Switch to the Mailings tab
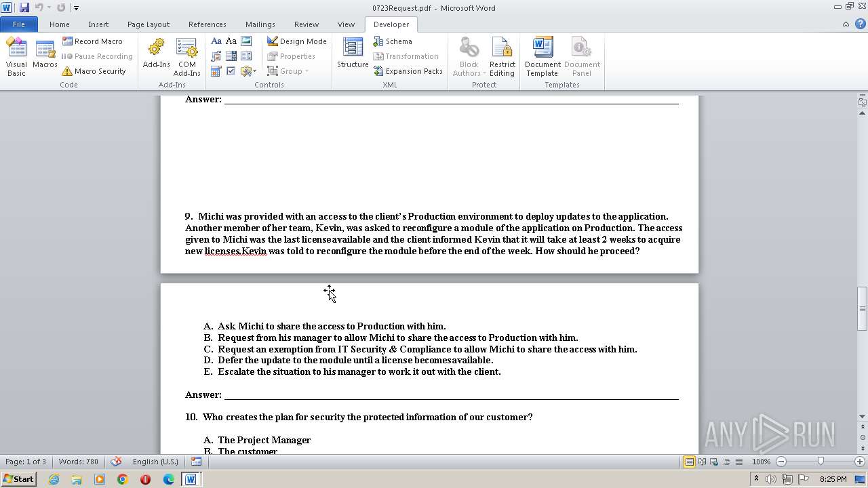 click(260, 24)
